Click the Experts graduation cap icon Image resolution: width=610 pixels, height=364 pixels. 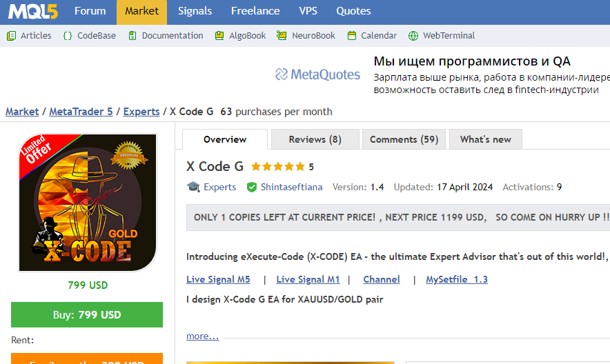[193, 188]
